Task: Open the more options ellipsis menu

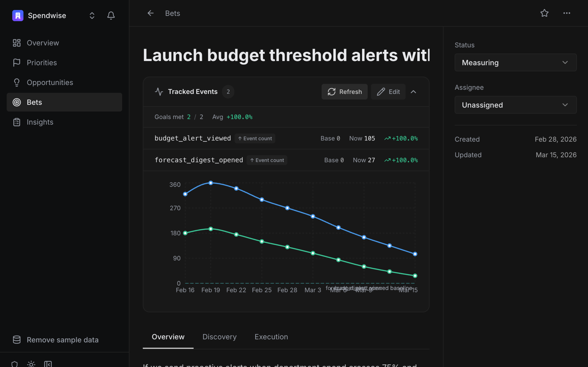Action: pos(567,13)
